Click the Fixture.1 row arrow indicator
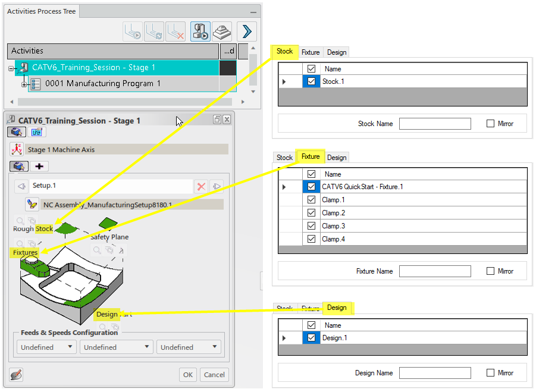 click(284, 187)
